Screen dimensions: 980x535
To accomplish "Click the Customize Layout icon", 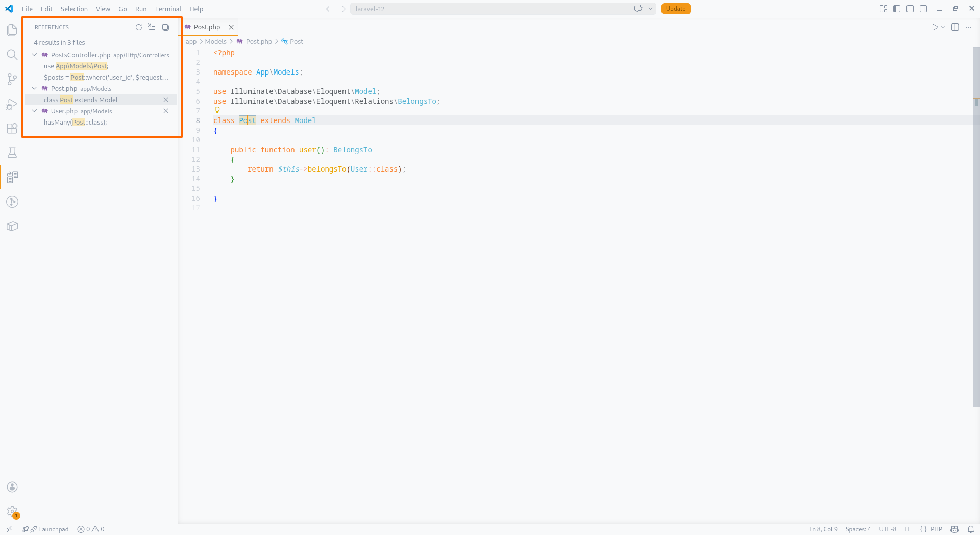I will [884, 9].
